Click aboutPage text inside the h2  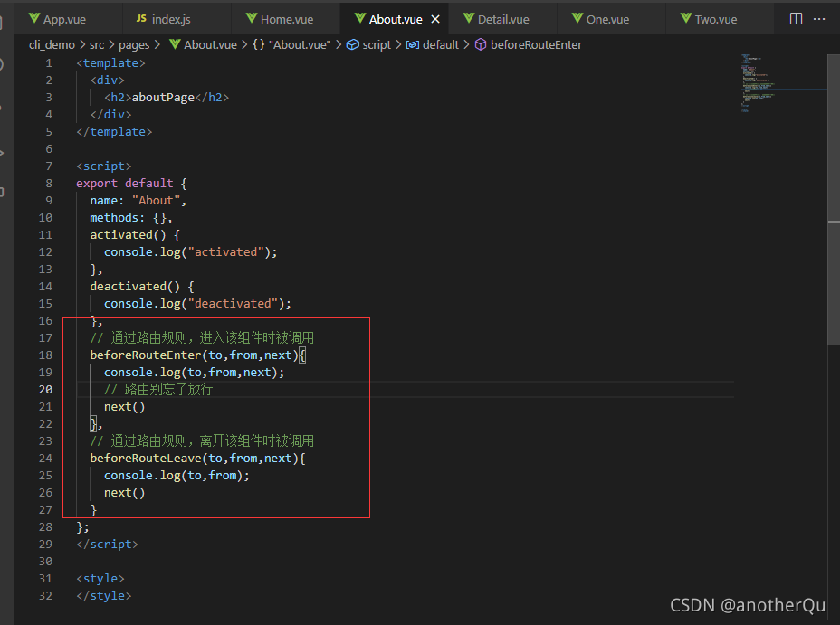click(163, 98)
